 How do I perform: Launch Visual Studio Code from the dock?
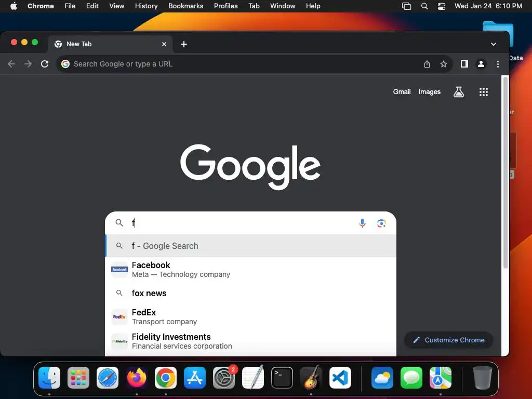pyautogui.click(x=340, y=378)
